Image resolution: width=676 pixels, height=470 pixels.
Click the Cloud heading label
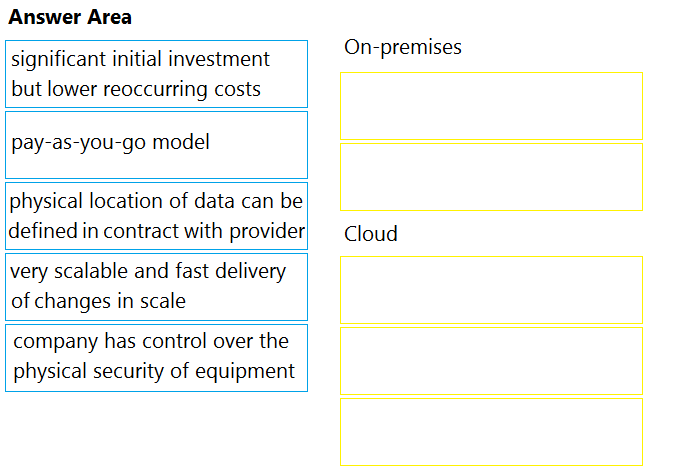[371, 234]
